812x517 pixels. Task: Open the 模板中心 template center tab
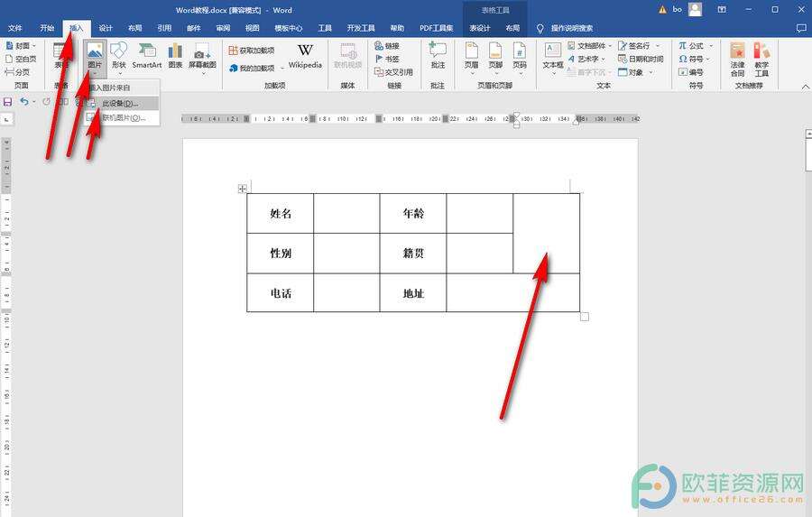pos(289,28)
